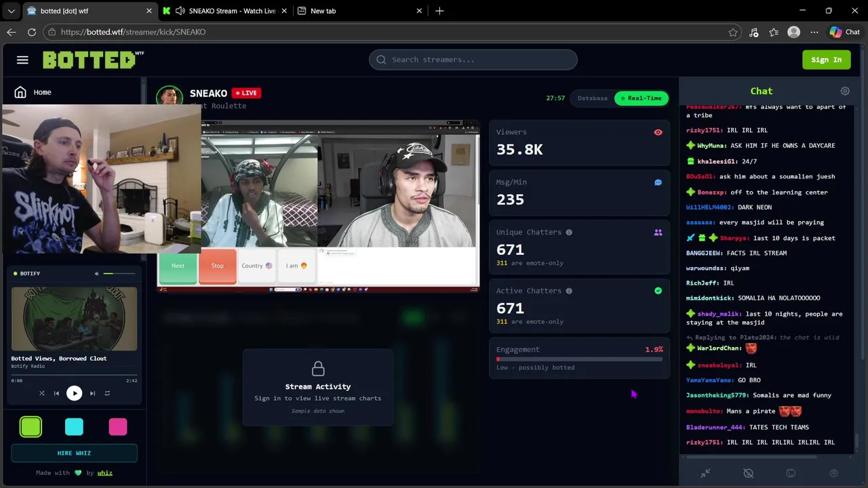Go back in browser history
The image size is (868, 488).
[x=12, y=32]
